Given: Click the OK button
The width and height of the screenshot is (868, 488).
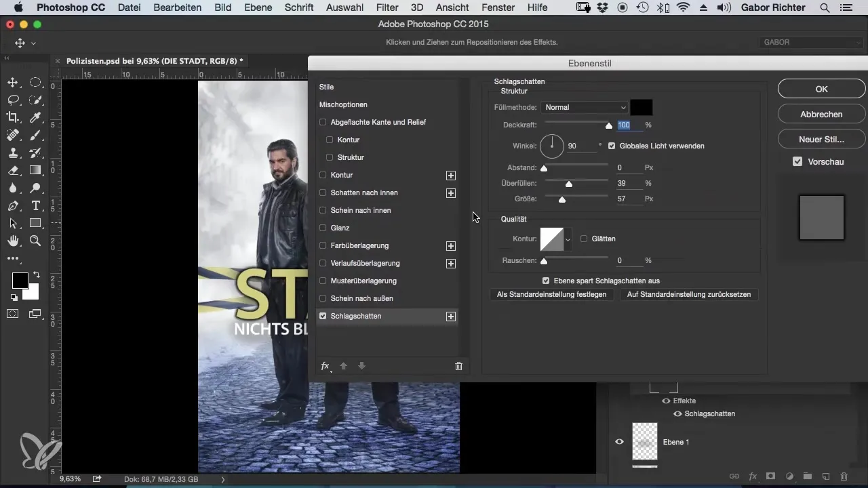Looking at the screenshot, I should tap(821, 89).
